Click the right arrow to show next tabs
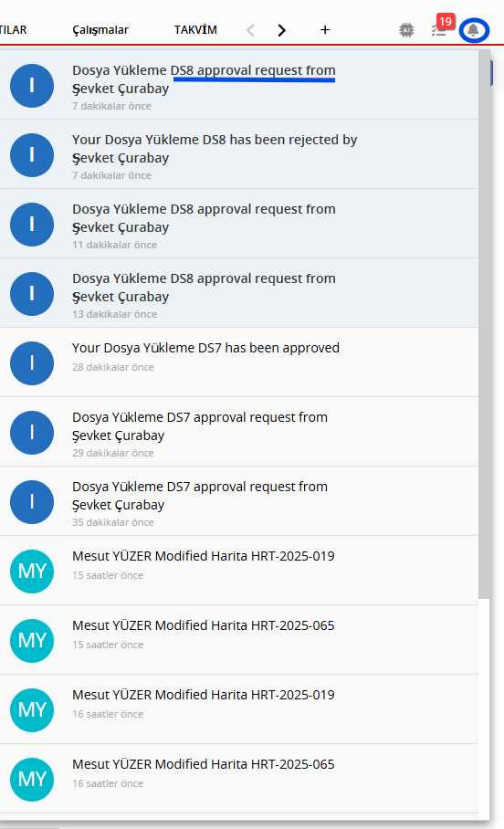The image size is (504, 829). click(x=281, y=30)
